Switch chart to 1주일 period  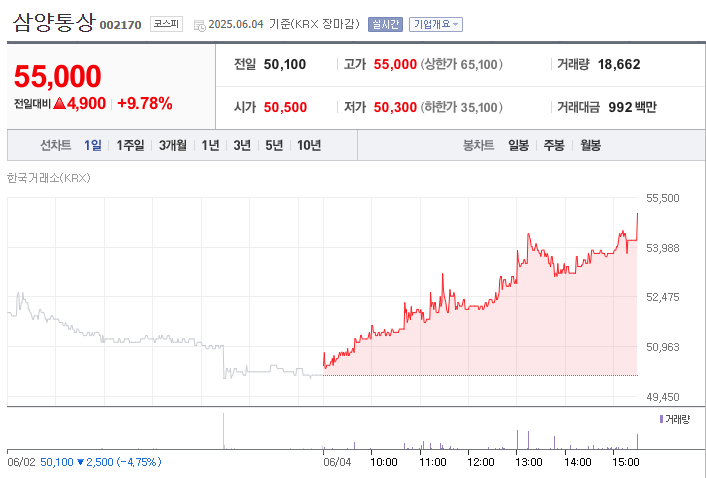(131, 146)
